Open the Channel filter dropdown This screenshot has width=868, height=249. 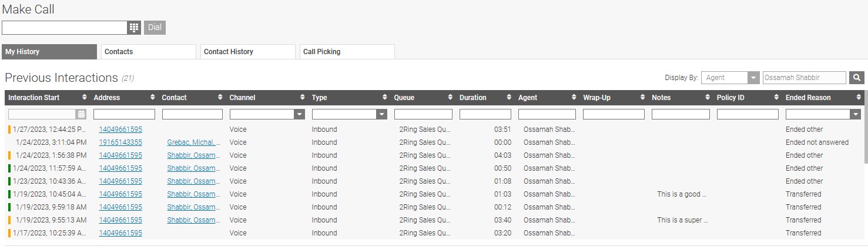[300, 114]
